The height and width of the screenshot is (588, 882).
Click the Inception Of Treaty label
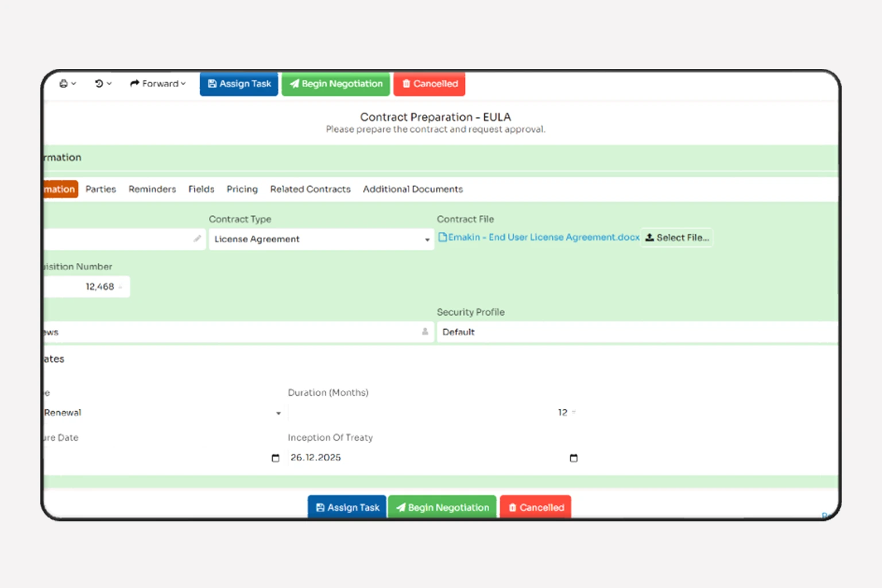click(x=330, y=438)
